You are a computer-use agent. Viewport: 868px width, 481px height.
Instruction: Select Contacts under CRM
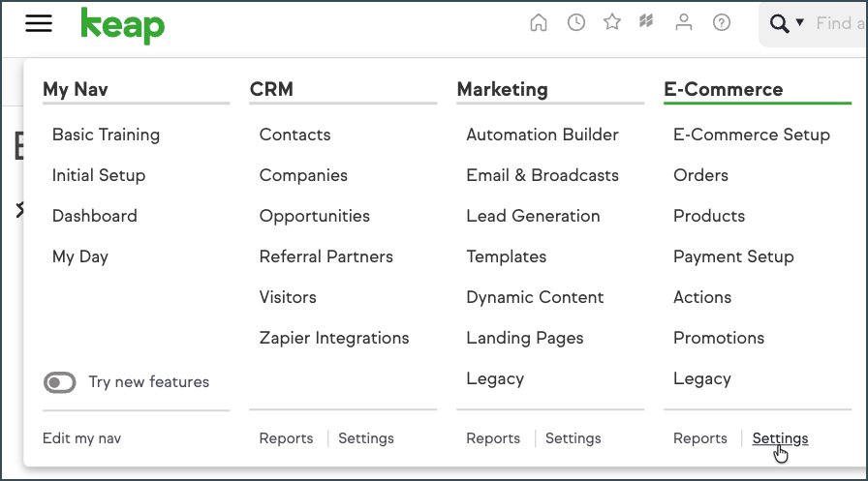294,135
